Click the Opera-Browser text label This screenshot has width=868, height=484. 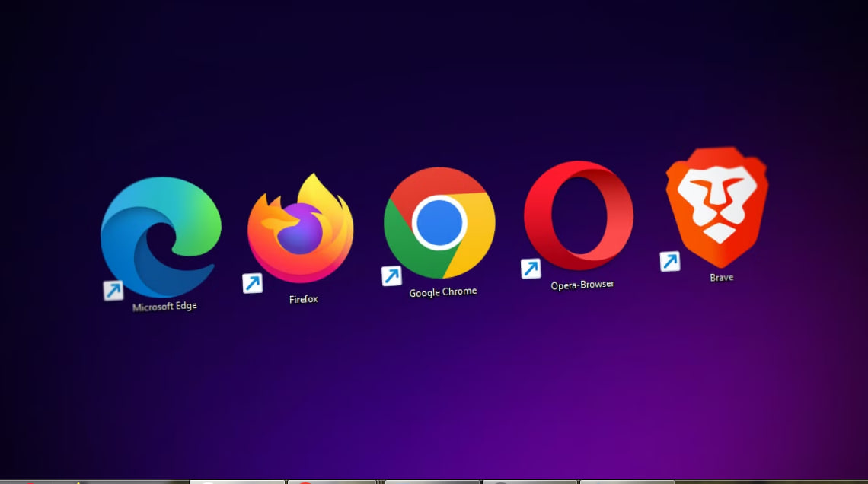click(x=582, y=285)
